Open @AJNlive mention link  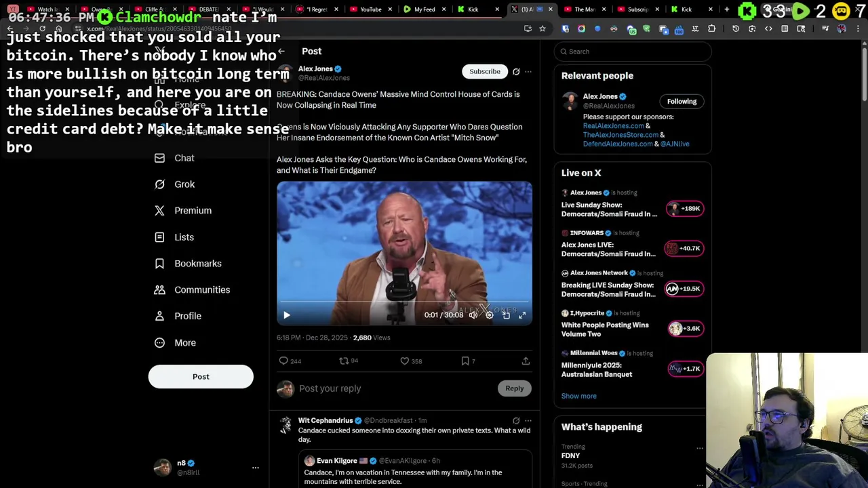pyautogui.click(x=675, y=144)
